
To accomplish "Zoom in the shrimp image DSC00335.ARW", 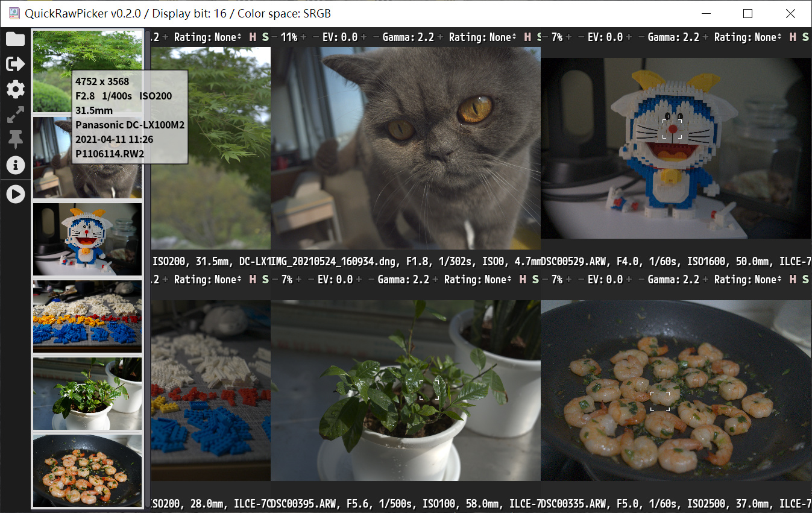I will (568, 280).
